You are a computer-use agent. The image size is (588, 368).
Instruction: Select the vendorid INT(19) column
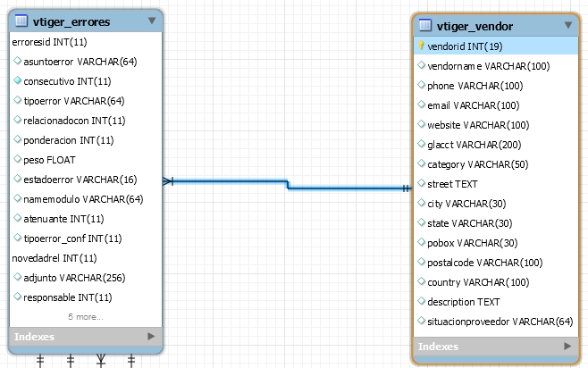(x=496, y=46)
